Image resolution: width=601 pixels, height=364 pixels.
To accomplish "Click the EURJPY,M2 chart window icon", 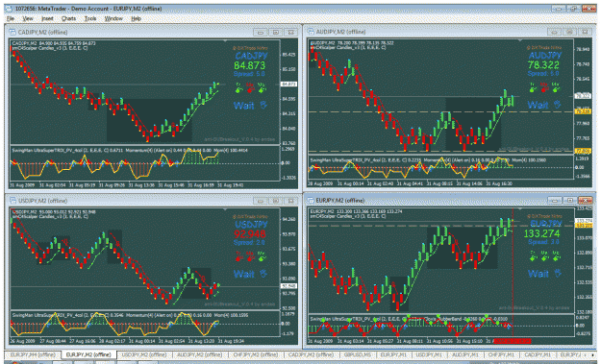I will pos(311,200).
